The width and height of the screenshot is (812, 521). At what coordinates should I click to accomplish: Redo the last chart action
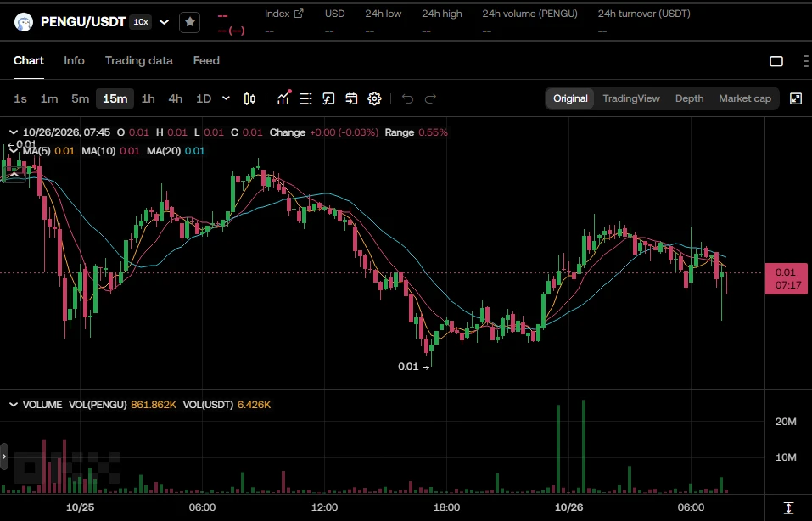tap(430, 98)
